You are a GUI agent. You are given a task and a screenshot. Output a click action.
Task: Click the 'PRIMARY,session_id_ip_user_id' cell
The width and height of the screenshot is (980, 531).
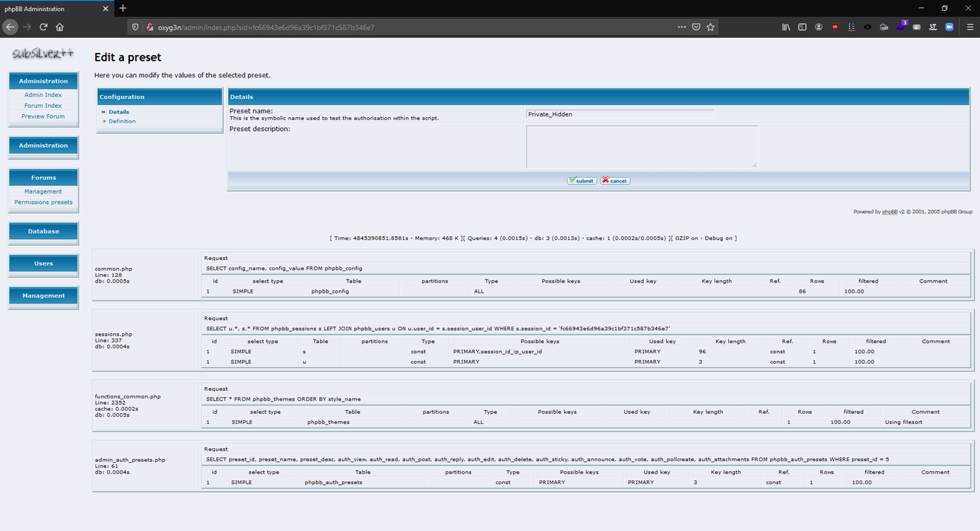[x=498, y=352]
